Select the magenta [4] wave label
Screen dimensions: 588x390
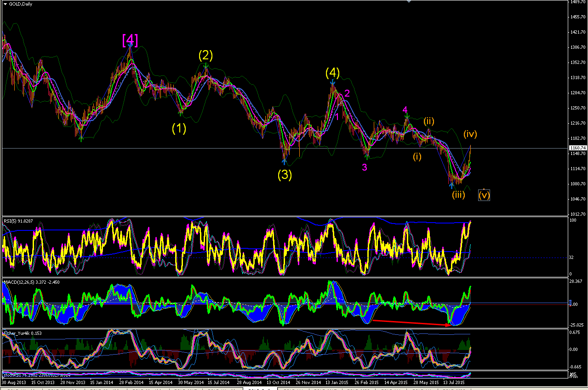[x=130, y=40]
